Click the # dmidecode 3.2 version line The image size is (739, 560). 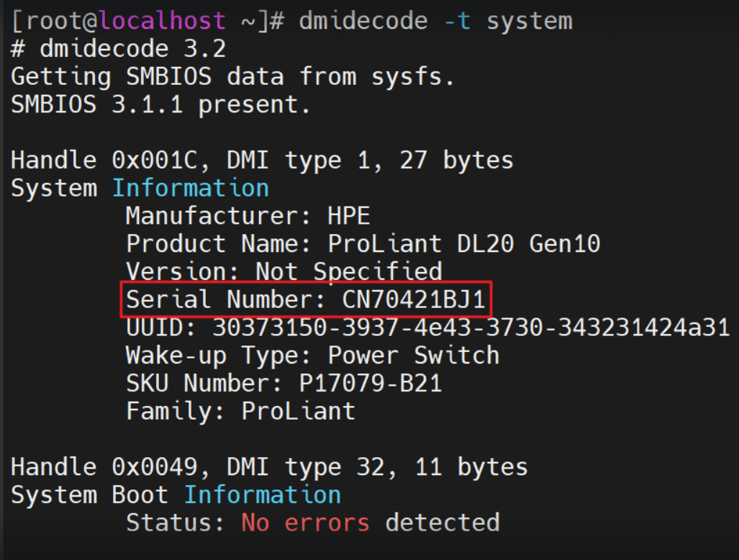point(119,48)
